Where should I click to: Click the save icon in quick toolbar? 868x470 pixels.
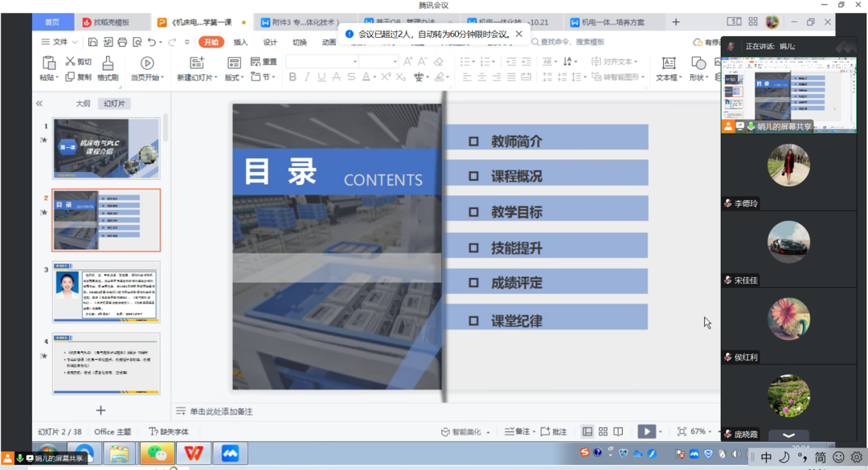pos(93,42)
